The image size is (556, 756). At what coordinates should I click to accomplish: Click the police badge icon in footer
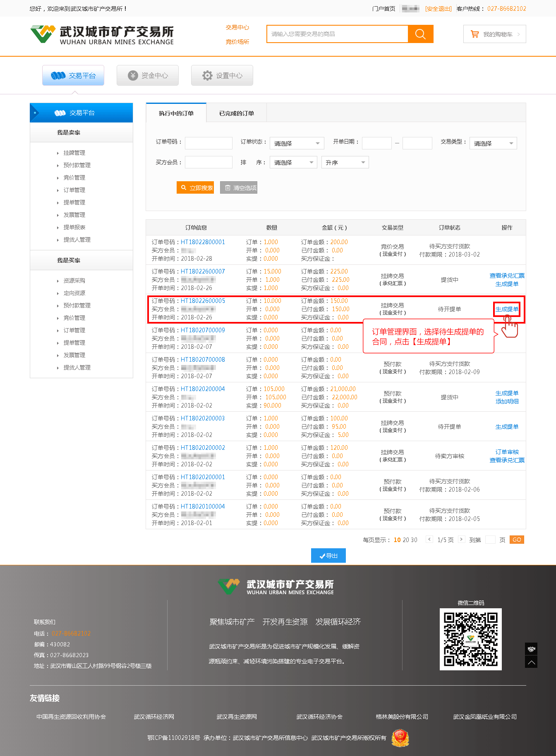400,738
